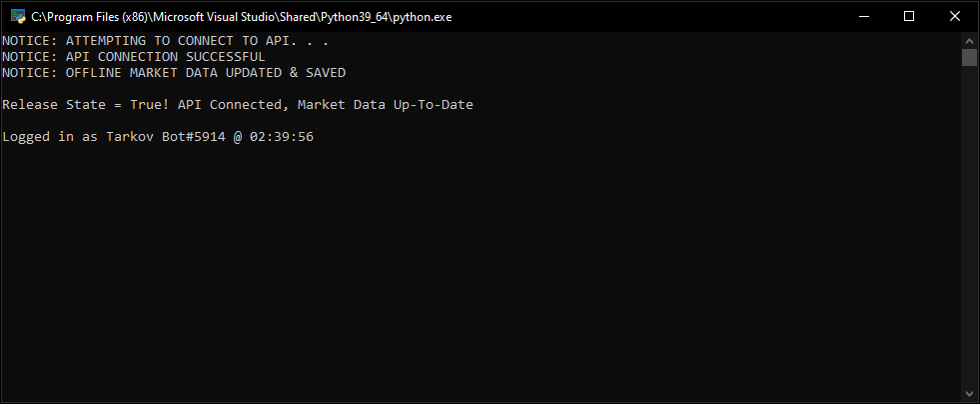The height and width of the screenshot is (404, 980).
Task: Click the 'ATTEMPTING TO CONNECT TO API' line
Action: point(165,41)
